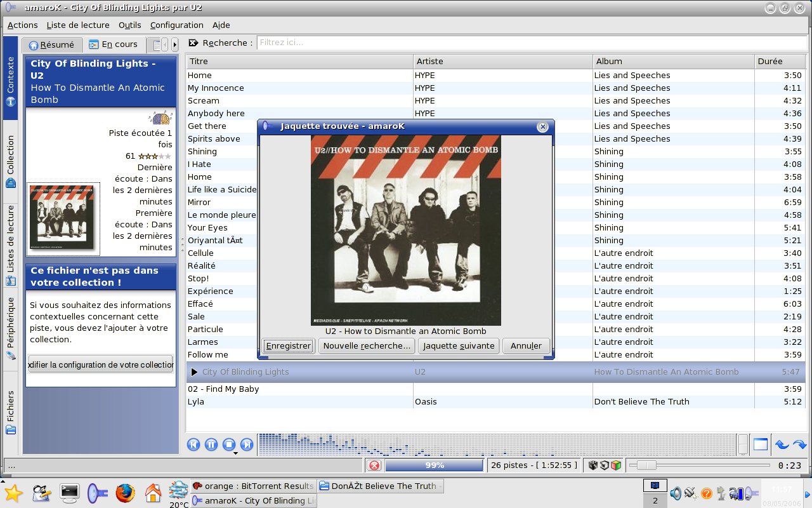Switch to the Résumé tab
The width and height of the screenshot is (812, 508).
(x=51, y=44)
